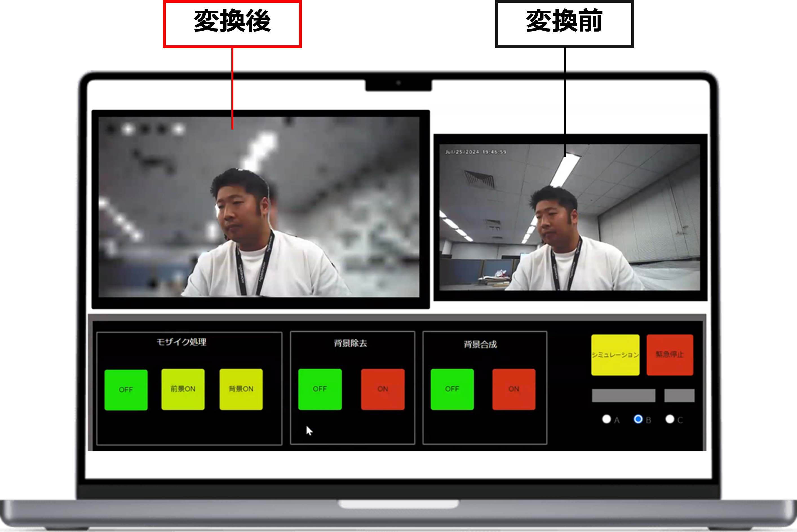Screen dimensions: 797x532
Task: Click the wide gray input field
Action: [x=623, y=396]
